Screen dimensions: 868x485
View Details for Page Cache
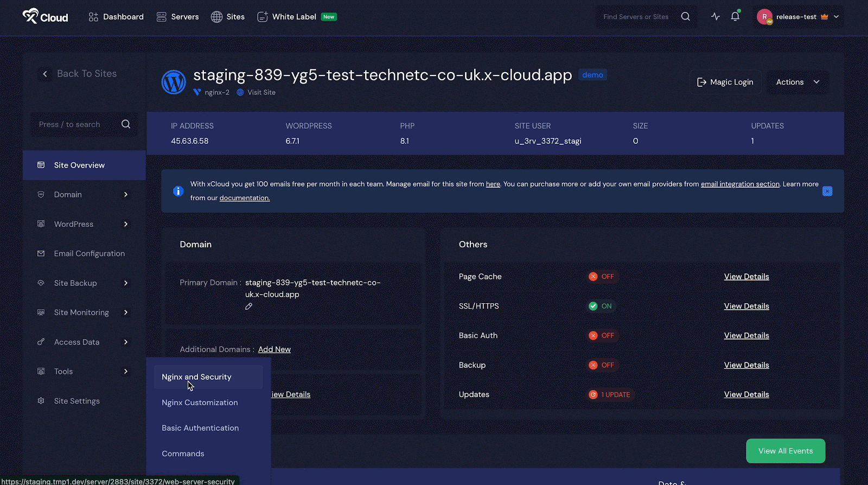tap(746, 277)
